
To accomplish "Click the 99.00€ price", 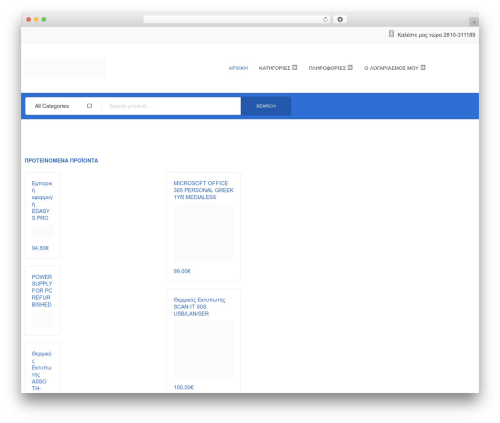I will pyautogui.click(x=182, y=271).
